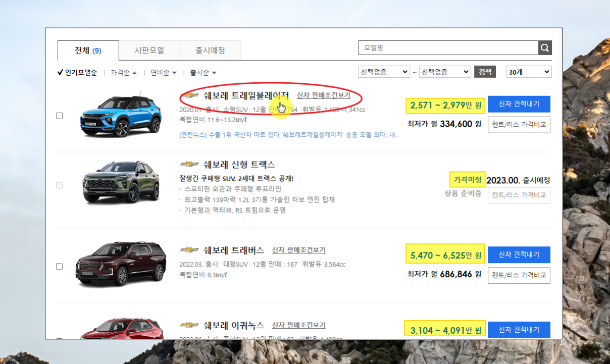The width and height of the screenshot is (610, 364).
Task: Click the 복합연비 11.6~13.2km/ℓ text
Action: pos(213,120)
